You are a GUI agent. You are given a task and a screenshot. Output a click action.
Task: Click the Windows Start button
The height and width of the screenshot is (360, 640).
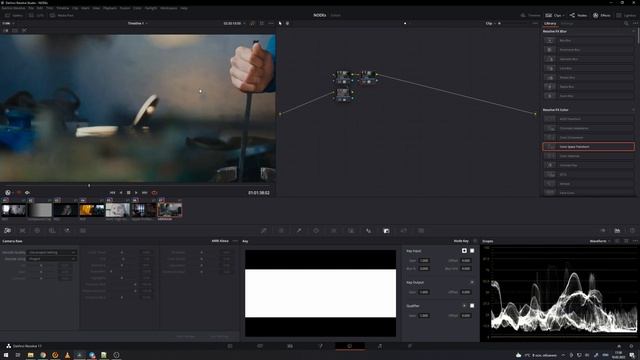tap(6, 355)
